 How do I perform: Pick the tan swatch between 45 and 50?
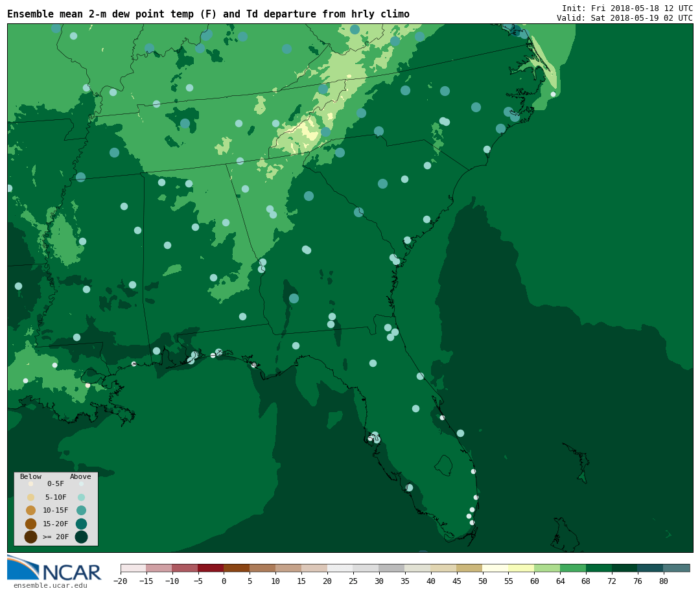(470, 568)
